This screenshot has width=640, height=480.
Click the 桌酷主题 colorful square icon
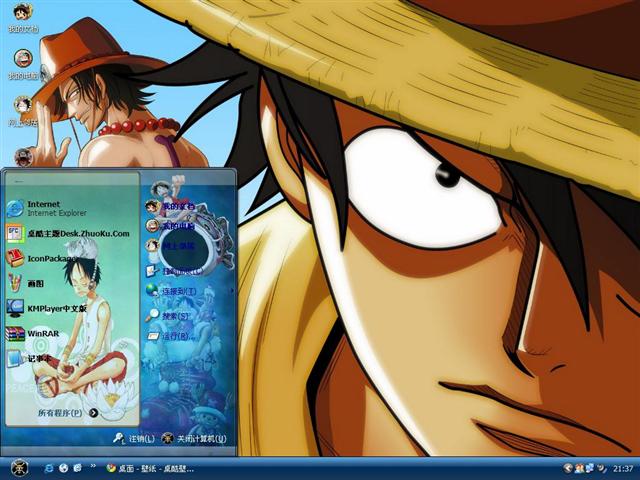(x=15, y=233)
